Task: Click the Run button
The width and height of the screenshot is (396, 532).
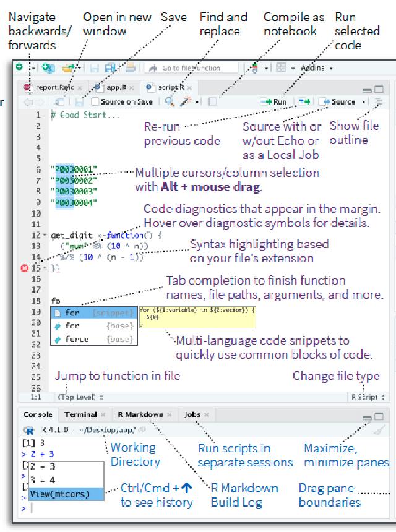Action: pyautogui.click(x=274, y=102)
